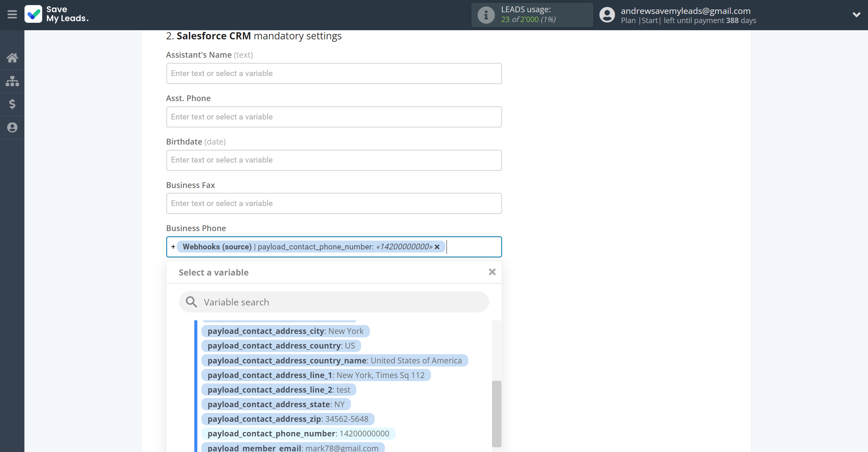Click the Select a variable heading

click(214, 272)
